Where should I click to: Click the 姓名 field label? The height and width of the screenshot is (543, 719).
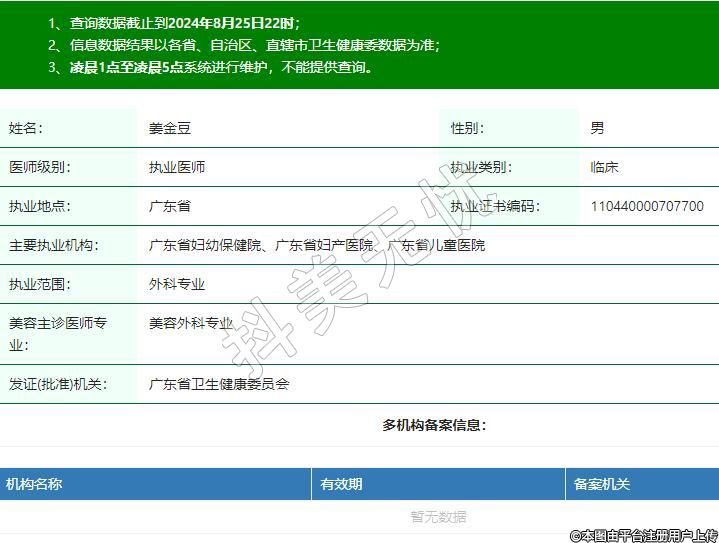26,128
